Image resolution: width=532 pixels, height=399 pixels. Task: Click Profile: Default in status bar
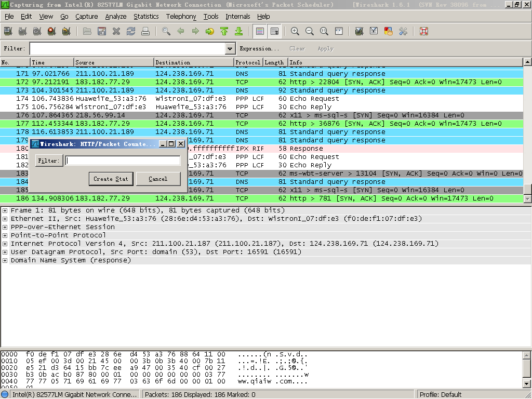point(441,395)
